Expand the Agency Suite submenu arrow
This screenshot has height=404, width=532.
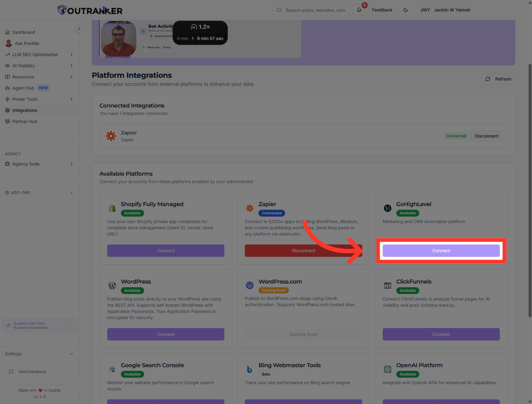[71, 164]
